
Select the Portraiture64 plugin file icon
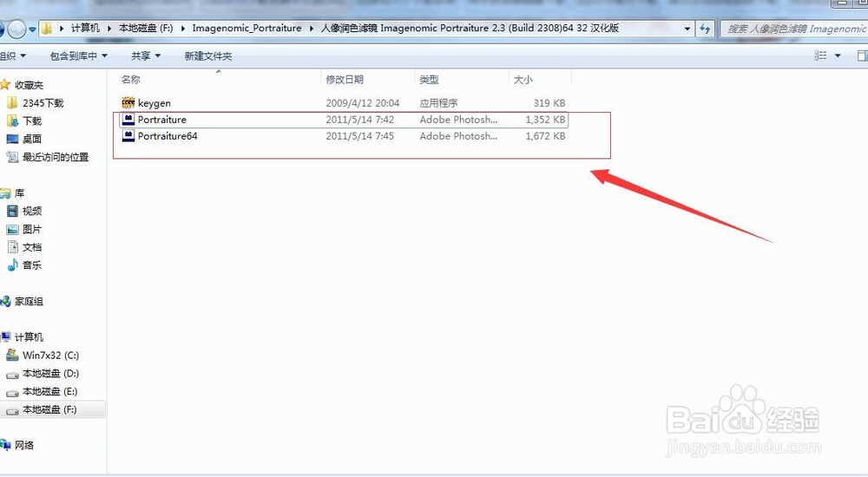(128, 135)
